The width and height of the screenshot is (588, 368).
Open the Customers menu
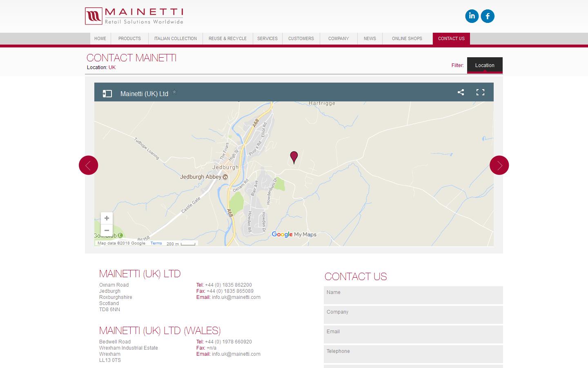pyautogui.click(x=301, y=38)
